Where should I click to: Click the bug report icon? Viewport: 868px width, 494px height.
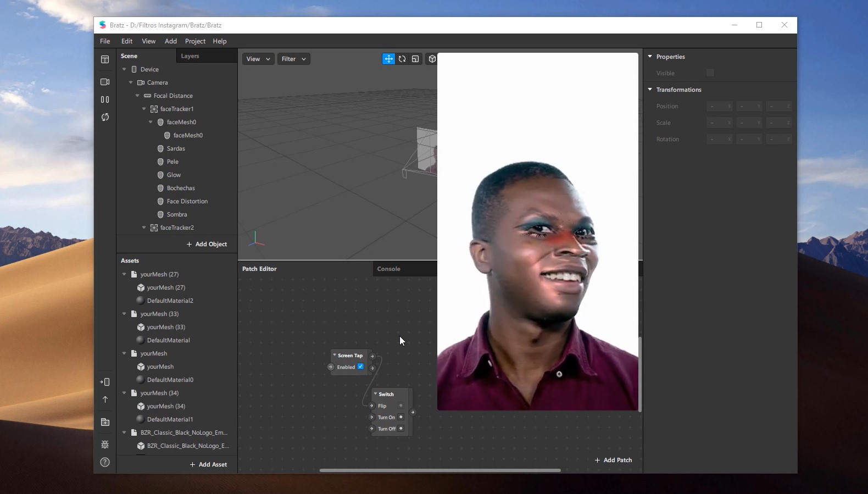click(x=105, y=445)
